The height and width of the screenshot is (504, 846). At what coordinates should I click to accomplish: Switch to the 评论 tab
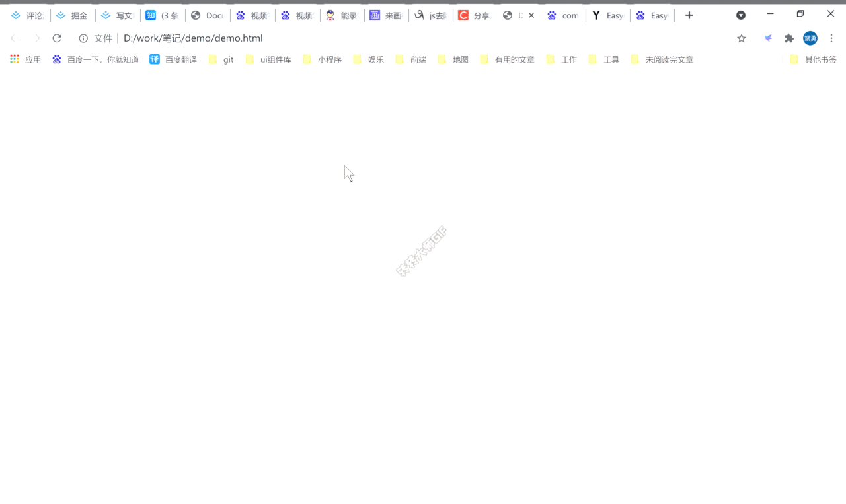point(27,15)
